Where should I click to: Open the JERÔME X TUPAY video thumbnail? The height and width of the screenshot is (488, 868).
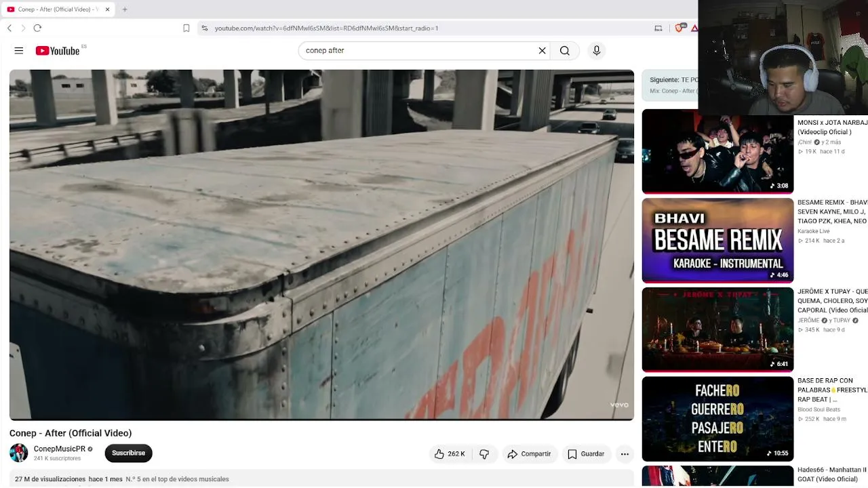[717, 329]
